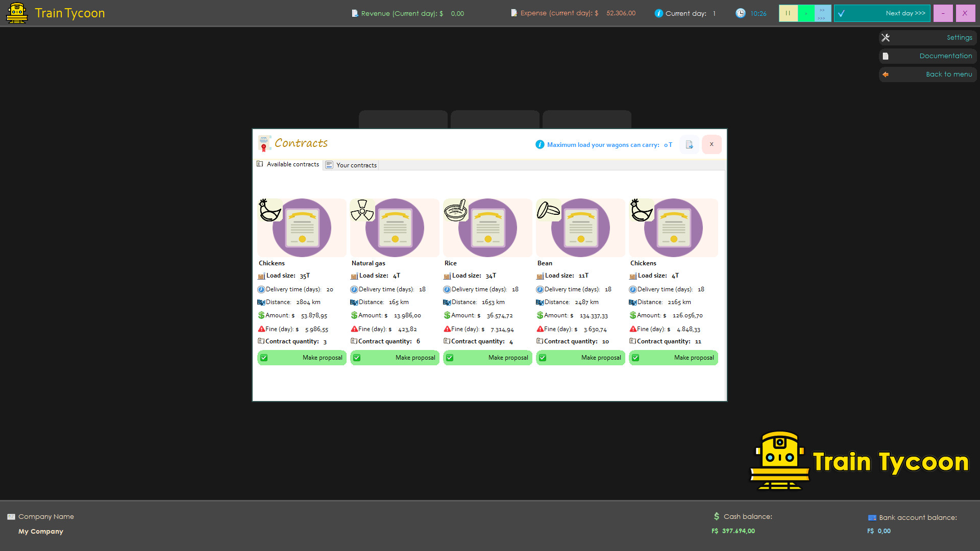Click the Expense clipboard icon
This screenshot has height=551, width=980.
pyautogui.click(x=514, y=13)
